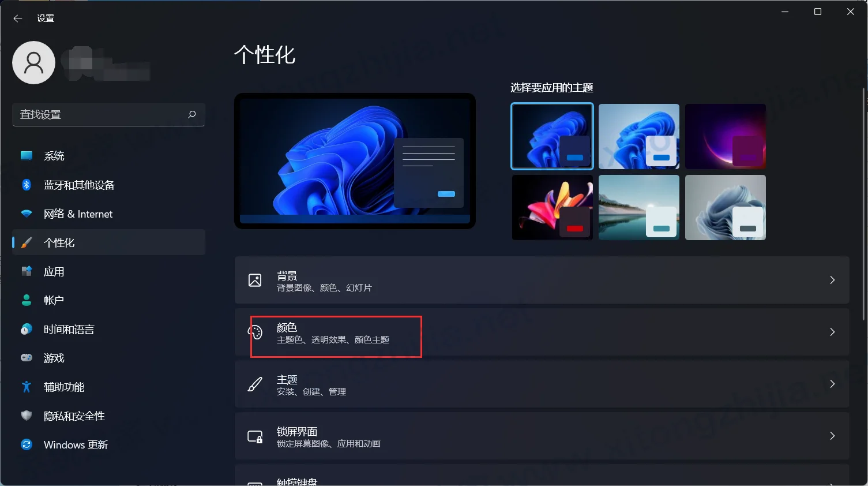Click the Windows 更新 sync icon

coord(26,444)
